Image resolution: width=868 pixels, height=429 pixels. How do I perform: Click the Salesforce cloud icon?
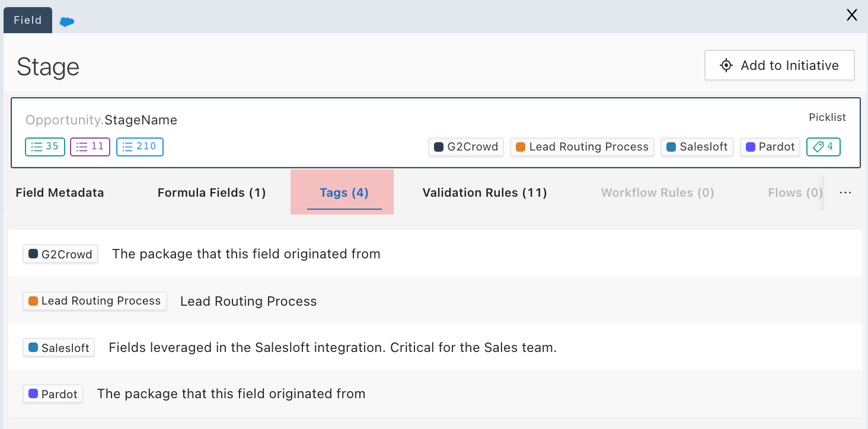click(x=67, y=21)
